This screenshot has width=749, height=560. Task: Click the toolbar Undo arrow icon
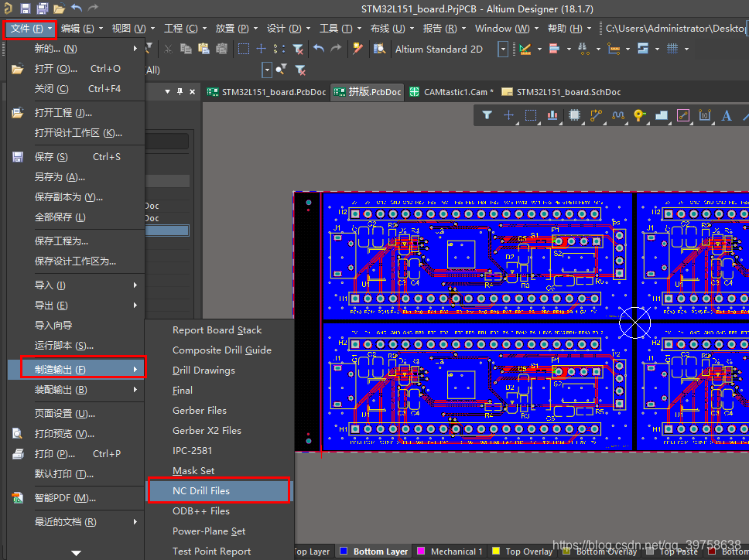tap(319, 48)
